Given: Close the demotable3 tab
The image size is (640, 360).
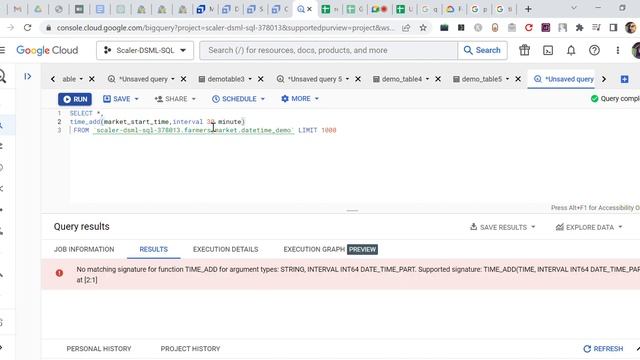Looking at the screenshot, I should tap(261, 79).
